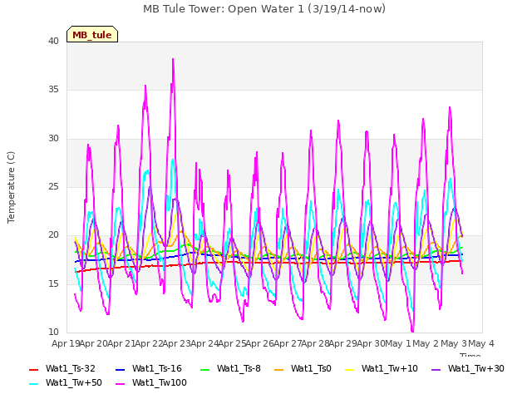This screenshot has width=532, height=399.
Task: Select the Wat1_Ts-16 legend label
Action: pyautogui.click(x=157, y=368)
